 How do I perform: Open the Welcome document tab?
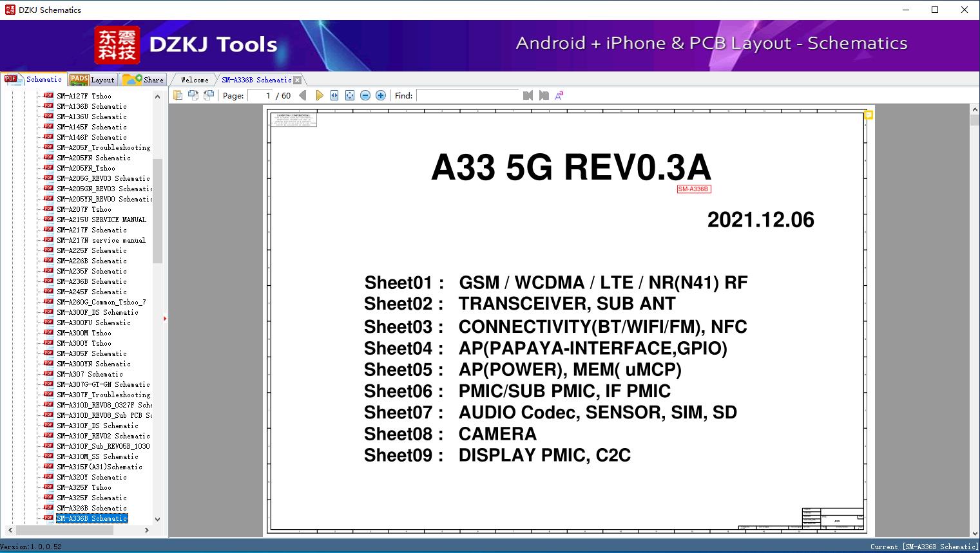(x=194, y=80)
